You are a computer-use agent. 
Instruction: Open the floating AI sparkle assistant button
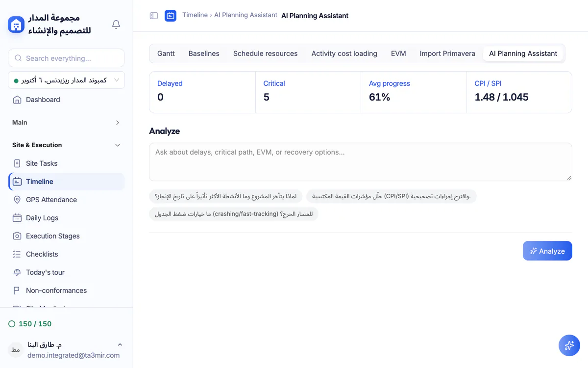pyautogui.click(x=569, y=345)
